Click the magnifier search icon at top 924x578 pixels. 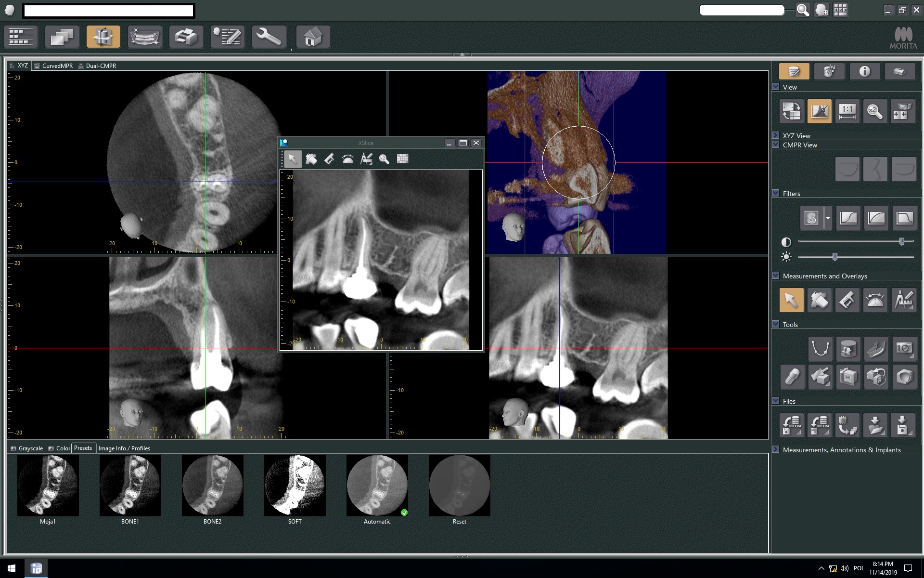(803, 10)
